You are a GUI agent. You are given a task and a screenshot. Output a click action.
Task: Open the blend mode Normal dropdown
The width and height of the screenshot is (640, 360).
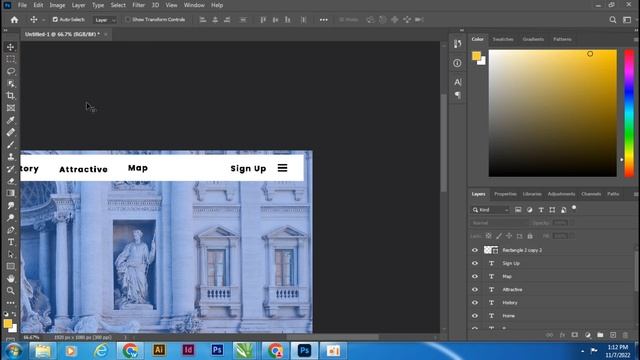(499, 223)
